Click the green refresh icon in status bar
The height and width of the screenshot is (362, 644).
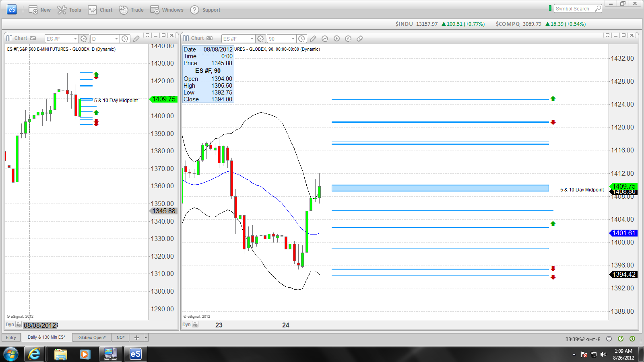pyautogui.click(x=621, y=339)
